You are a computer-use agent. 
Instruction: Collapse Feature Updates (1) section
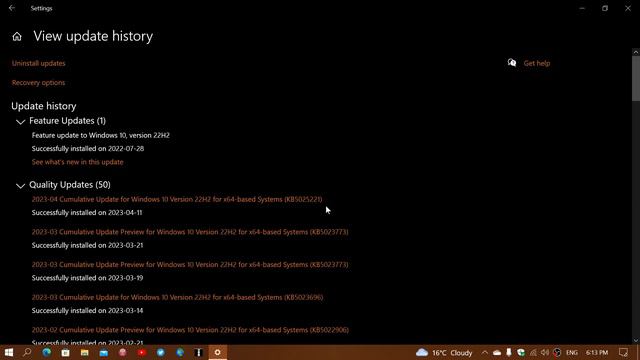point(20,121)
